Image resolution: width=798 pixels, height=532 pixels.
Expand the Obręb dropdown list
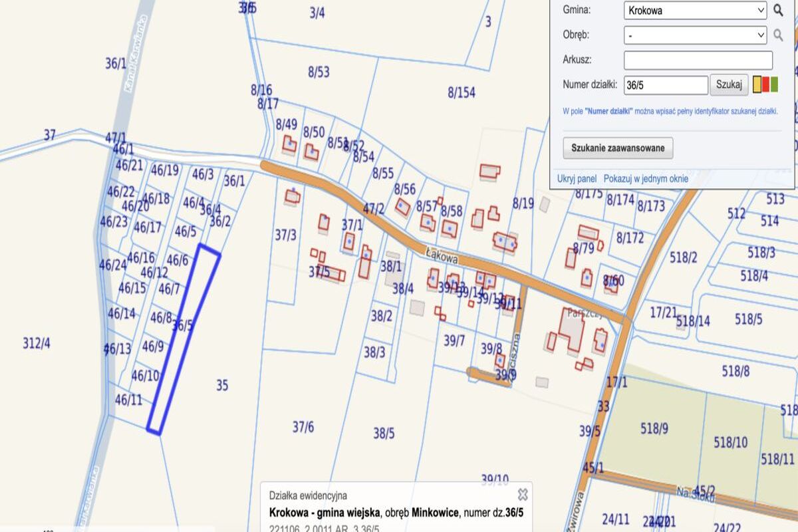pyautogui.click(x=695, y=35)
